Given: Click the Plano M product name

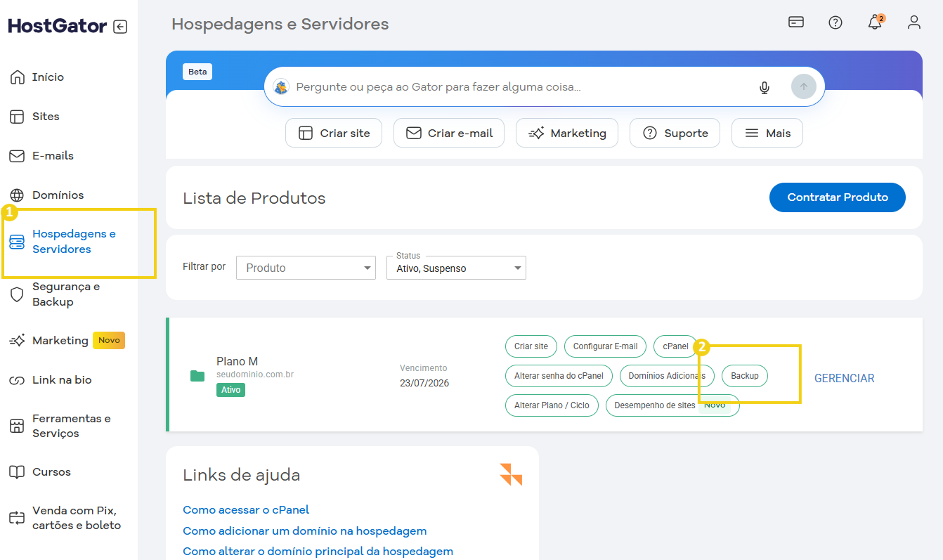Looking at the screenshot, I should 238,361.
